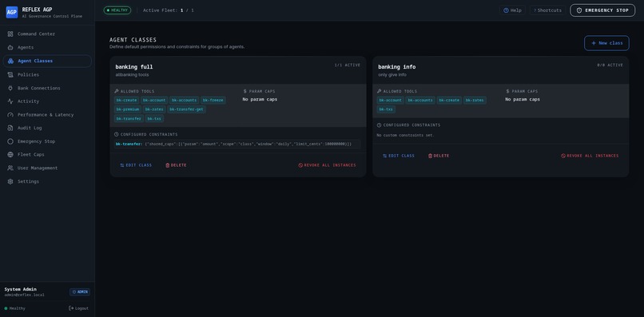Viewport: 644px width, 317px height.
Task: Click the shield icon on Emergency Stop button
Action: 579,10
